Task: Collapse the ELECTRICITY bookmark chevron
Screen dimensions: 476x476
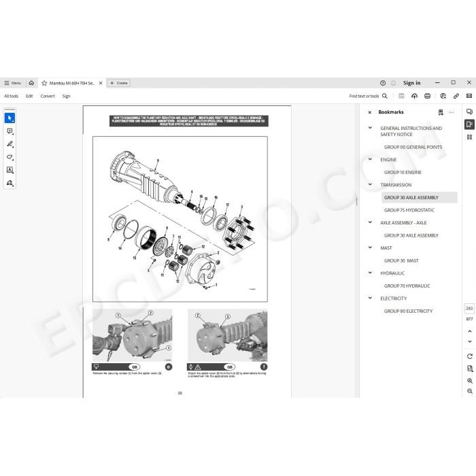Action: coord(370,298)
